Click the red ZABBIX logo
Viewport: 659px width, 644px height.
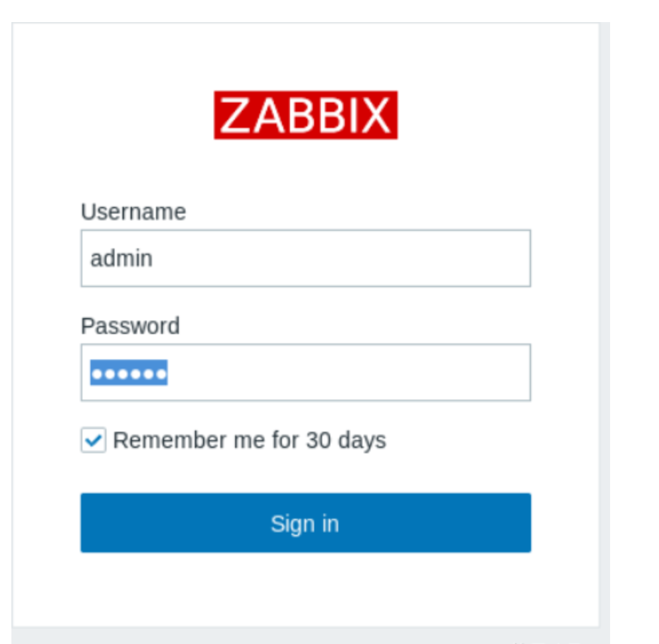coord(305,115)
